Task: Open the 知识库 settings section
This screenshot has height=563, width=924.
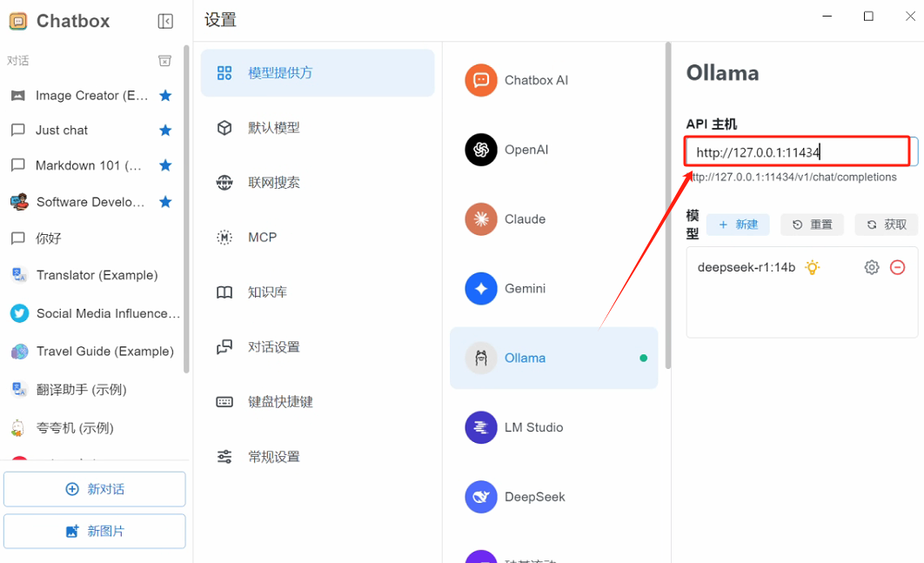Action: pyautogui.click(x=318, y=292)
